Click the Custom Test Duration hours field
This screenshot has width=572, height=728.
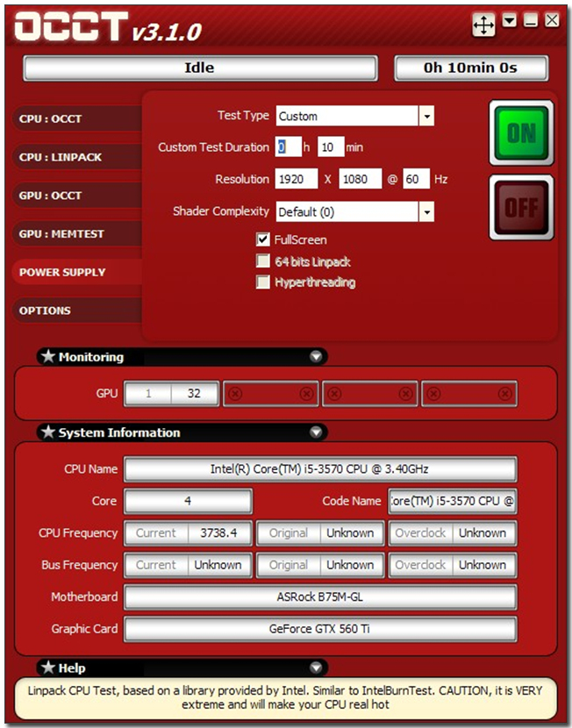[x=289, y=147]
